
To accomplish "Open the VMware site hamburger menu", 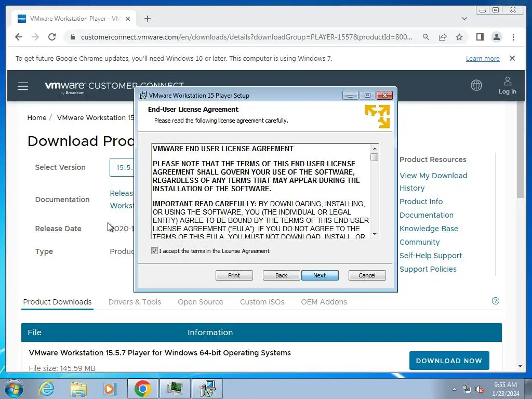I will (x=23, y=86).
